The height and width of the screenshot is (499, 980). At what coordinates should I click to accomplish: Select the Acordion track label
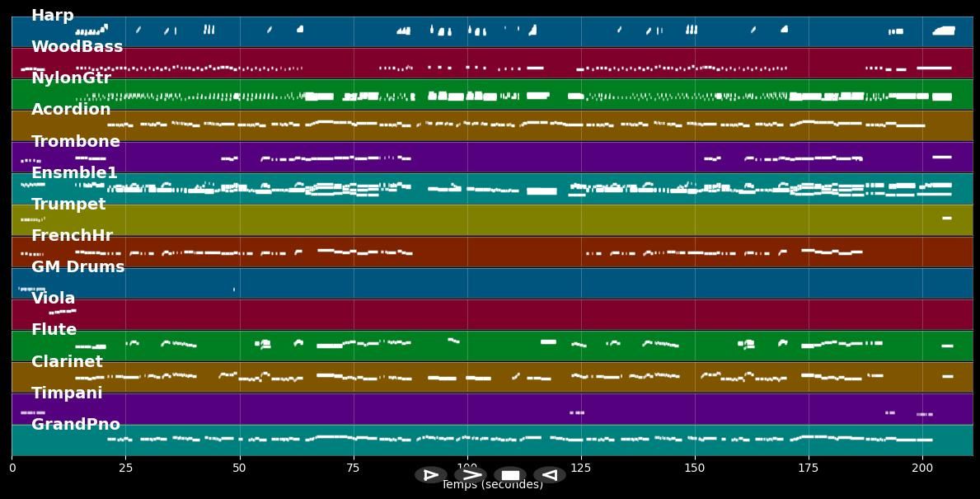point(71,110)
